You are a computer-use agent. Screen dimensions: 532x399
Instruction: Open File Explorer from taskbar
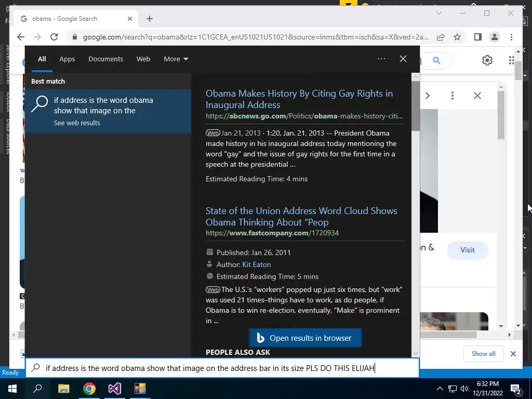click(63, 389)
